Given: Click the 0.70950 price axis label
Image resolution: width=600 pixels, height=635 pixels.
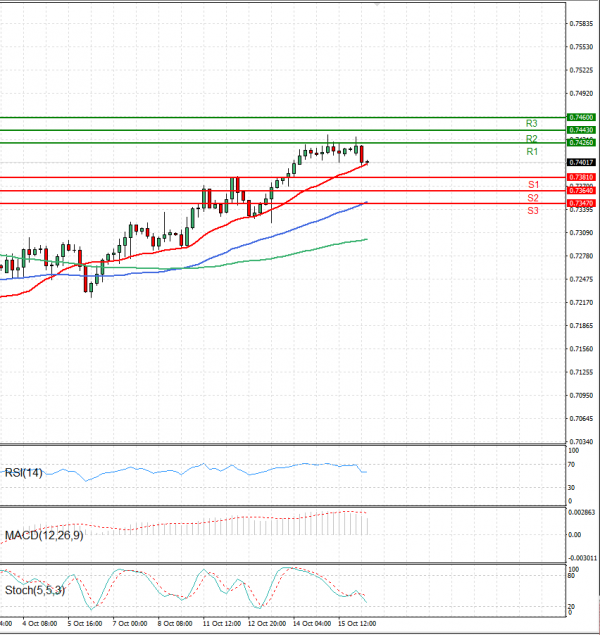Looking at the screenshot, I should pyautogui.click(x=581, y=395).
